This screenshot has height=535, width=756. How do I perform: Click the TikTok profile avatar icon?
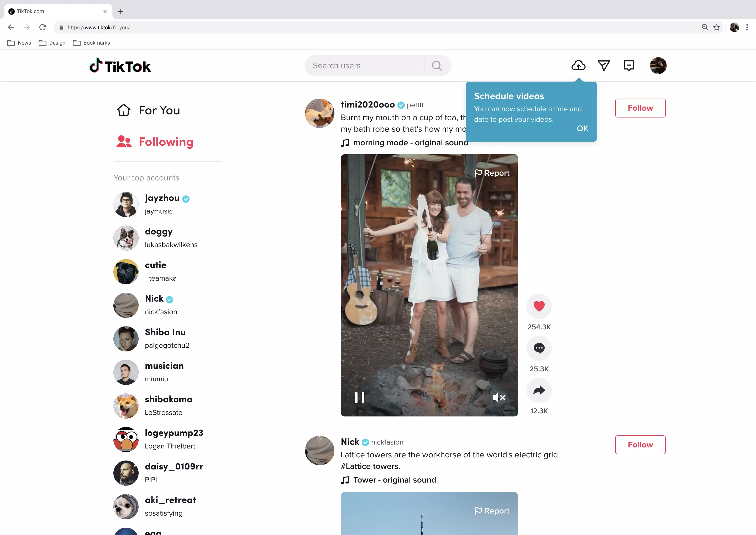click(658, 65)
